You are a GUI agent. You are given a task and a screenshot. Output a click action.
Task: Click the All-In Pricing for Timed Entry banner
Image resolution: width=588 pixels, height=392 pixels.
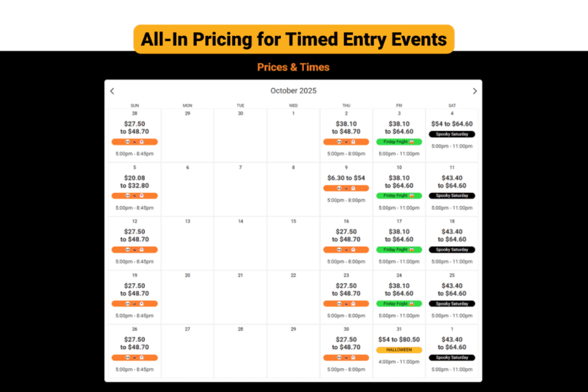pyautogui.click(x=294, y=39)
